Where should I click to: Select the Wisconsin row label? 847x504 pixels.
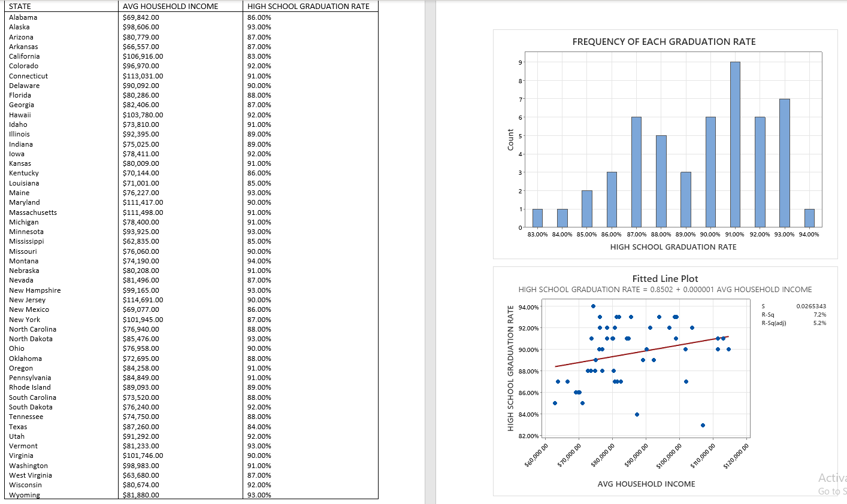coord(26,485)
